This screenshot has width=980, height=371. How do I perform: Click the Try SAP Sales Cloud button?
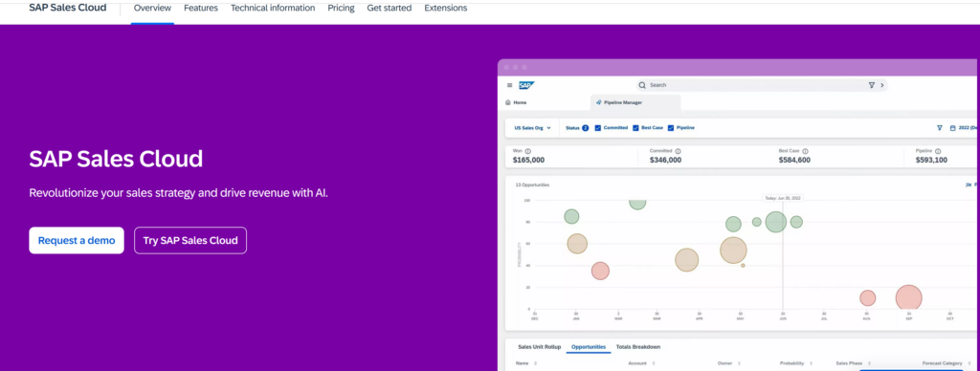point(190,240)
